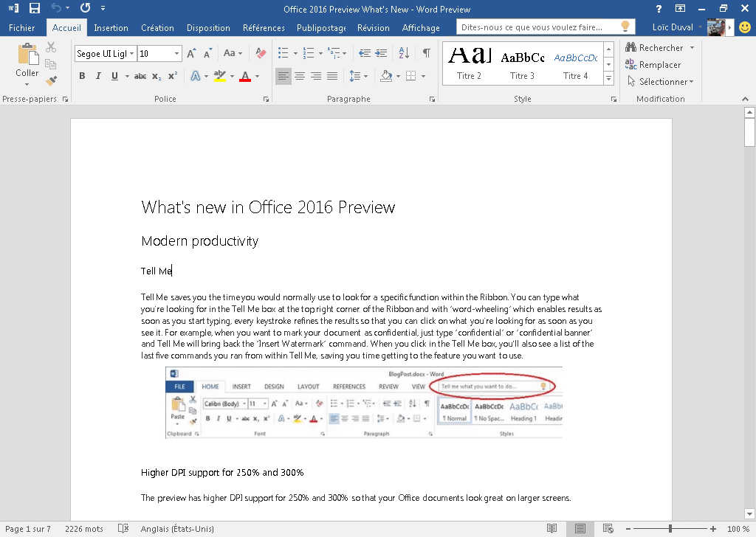Decrease paragraph indent
The height and width of the screenshot is (537, 756).
click(365, 53)
